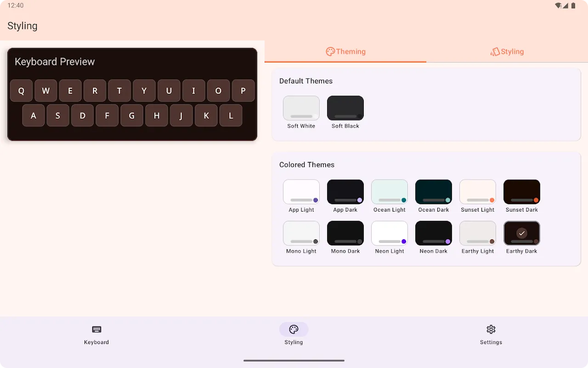Tap the W key in keyboard preview
This screenshot has width=588, height=368.
46,91
